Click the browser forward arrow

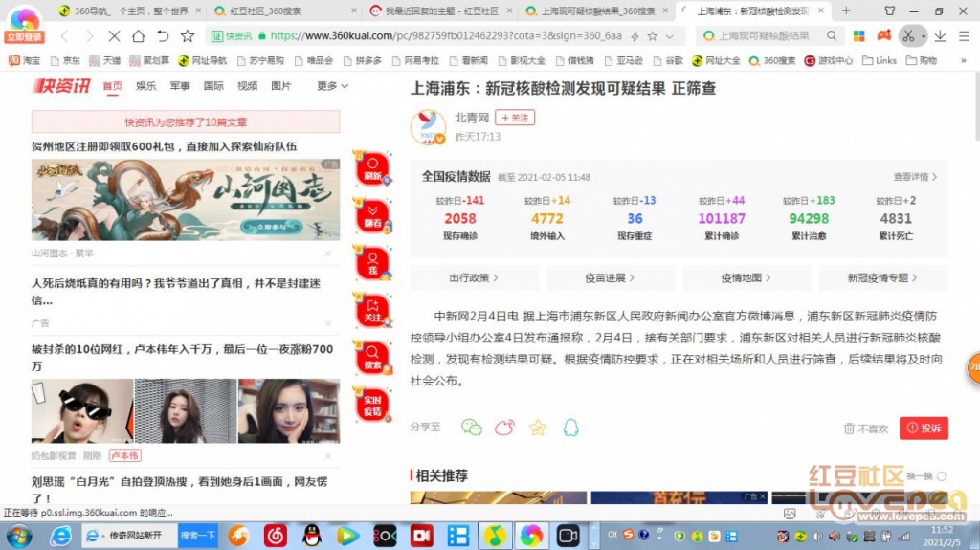[89, 36]
